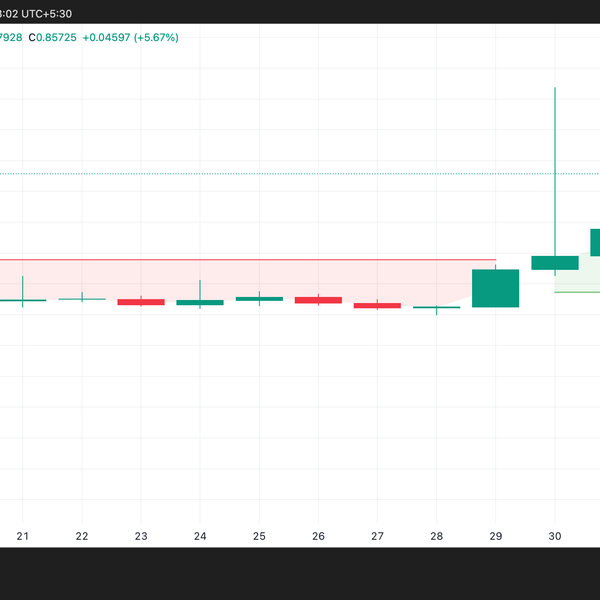Click date label 25 on time axis
This screenshot has width=600, height=600.
click(x=259, y=536)
